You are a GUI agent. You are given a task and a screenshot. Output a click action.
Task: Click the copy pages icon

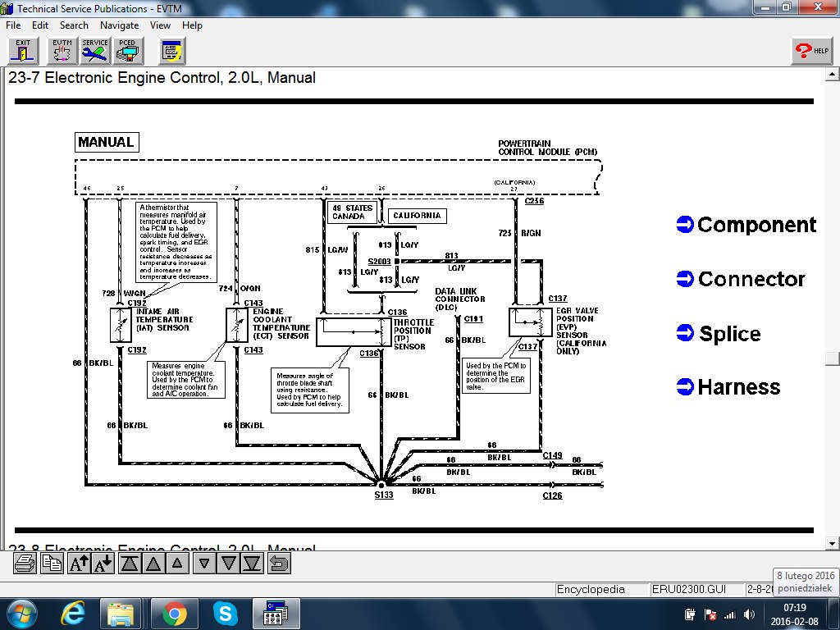(52, 564)
